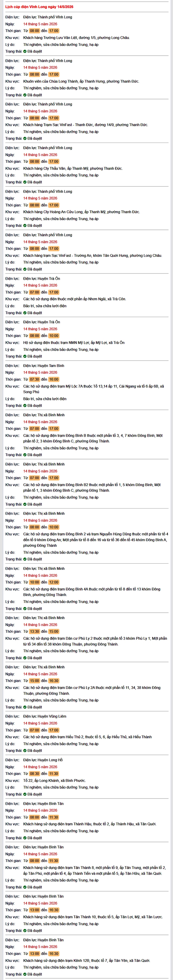This screenshot has width=173, height=980.
Task: Click approved icon for Long Hồ district entry
Action: (x=25, y=794)
